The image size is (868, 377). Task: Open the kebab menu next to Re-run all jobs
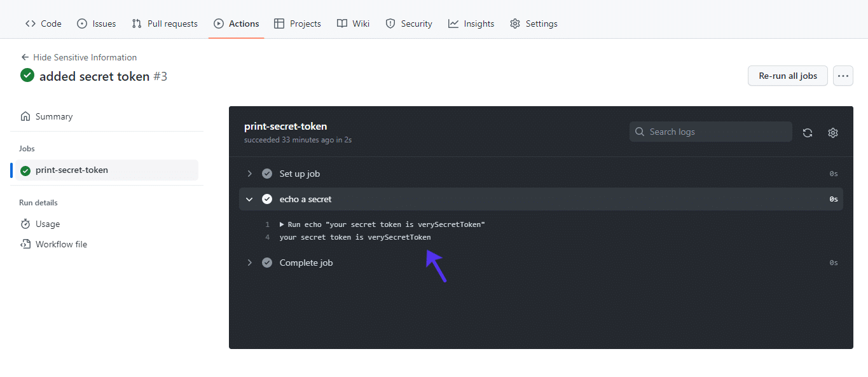click(x=843, y=75)
